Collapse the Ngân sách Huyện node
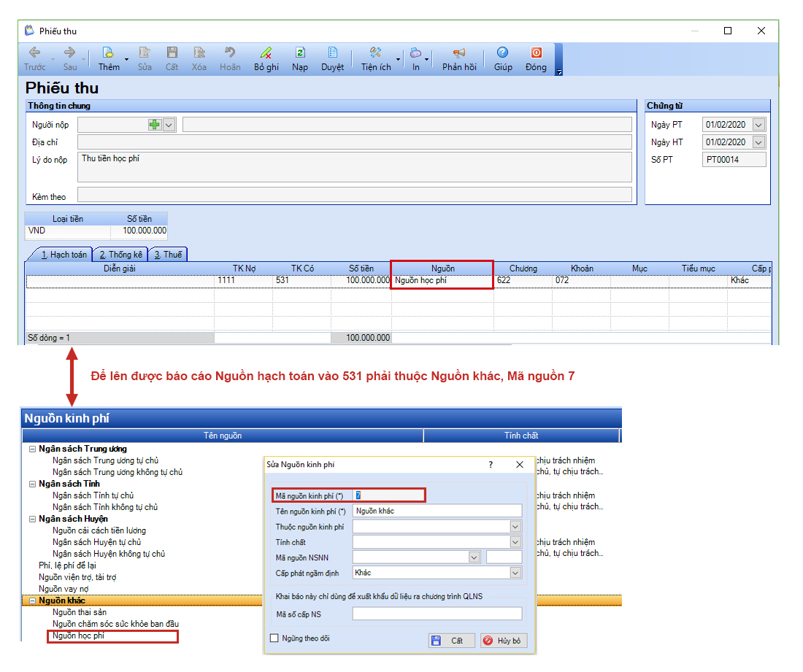The height and width of the screenshot is (672, 803). (32, 519)
